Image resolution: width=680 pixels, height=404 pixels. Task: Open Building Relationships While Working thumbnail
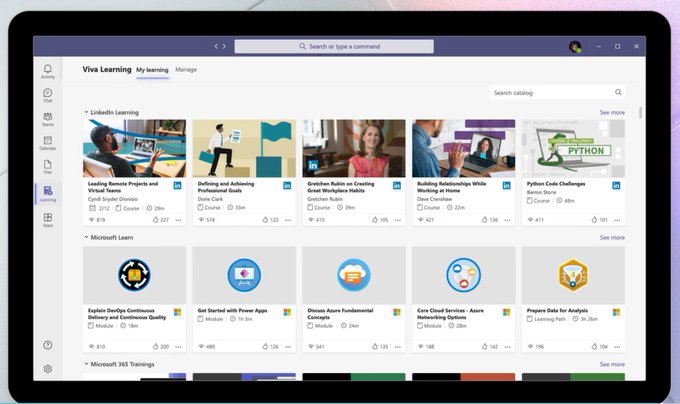[464, 148]
